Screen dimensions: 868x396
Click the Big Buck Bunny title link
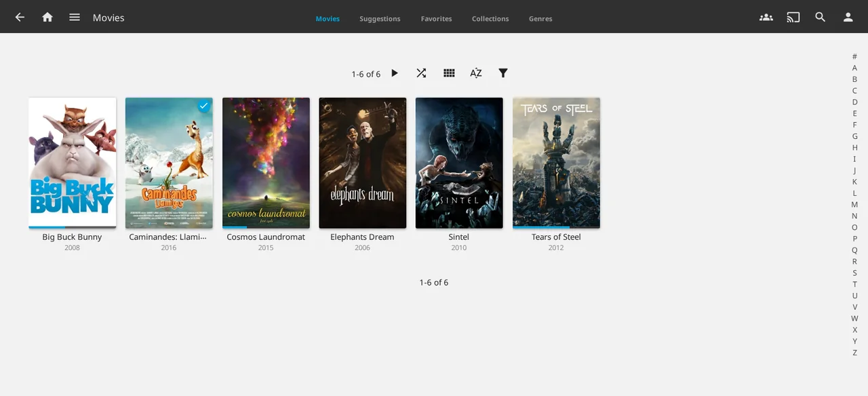[x=72, y=237]
